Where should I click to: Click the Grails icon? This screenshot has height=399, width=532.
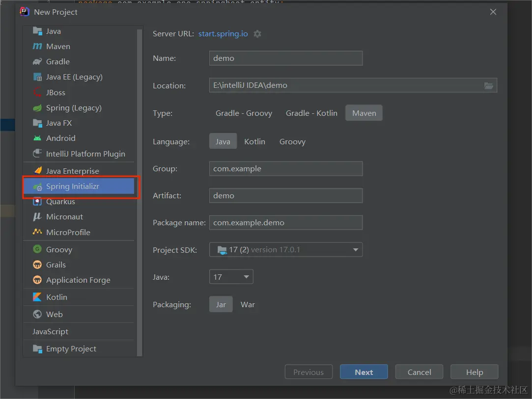tap(37, 265)
